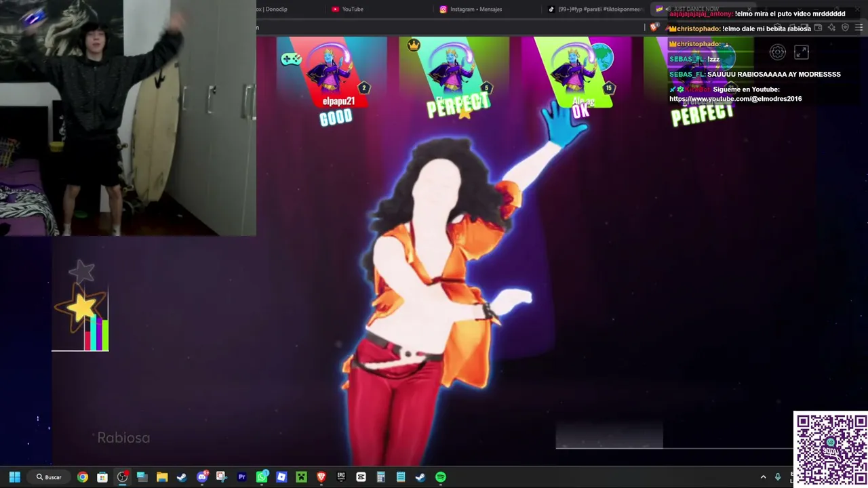The image size is (868, 488).
Task: Click the green controller icon on elpapu21's card
Action: 291,59
